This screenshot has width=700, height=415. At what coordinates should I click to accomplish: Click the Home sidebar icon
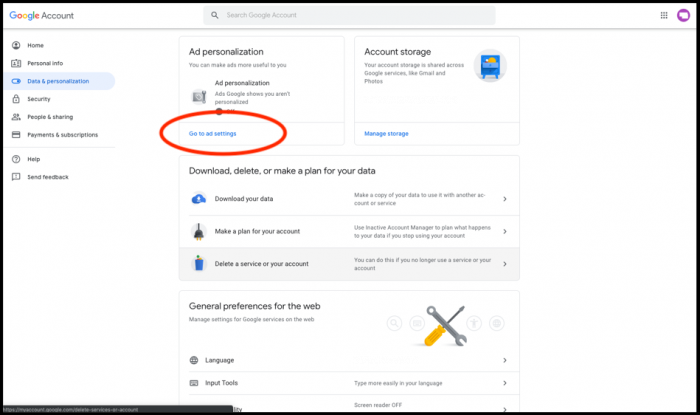click(x=16, y=45)
